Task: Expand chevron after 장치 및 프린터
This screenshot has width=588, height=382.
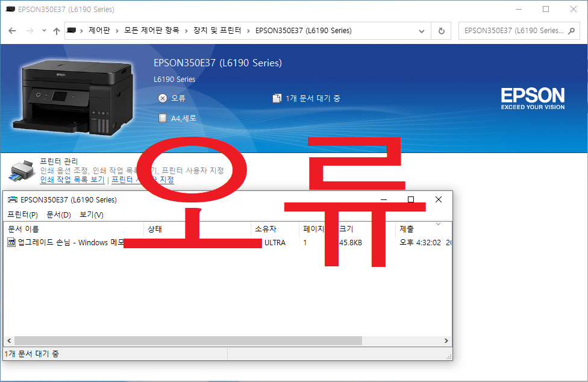Action: [x=248, y=31]
